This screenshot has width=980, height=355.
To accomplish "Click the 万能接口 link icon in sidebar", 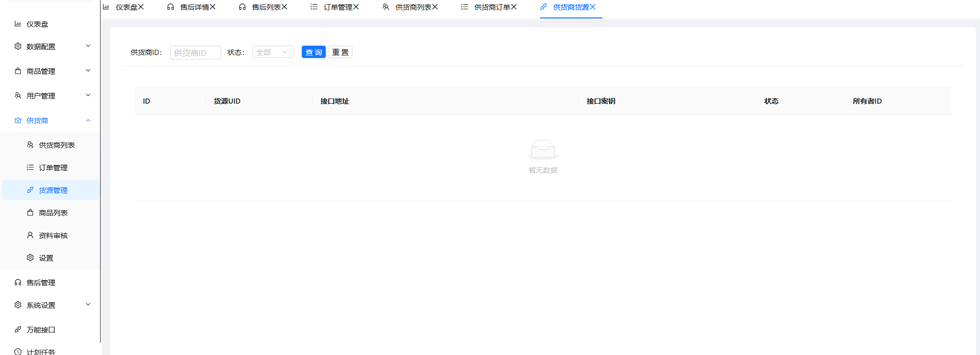I will click(18, 330).
